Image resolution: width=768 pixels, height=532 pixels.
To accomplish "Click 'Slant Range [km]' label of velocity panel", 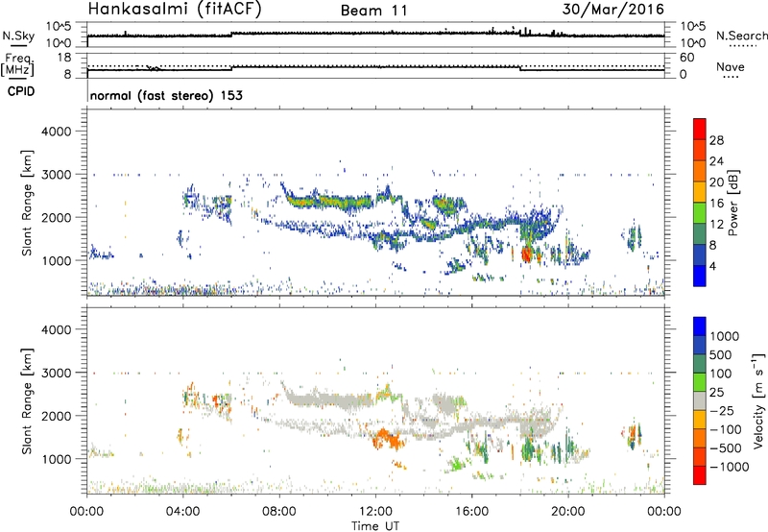I will [x=27, y=401].
